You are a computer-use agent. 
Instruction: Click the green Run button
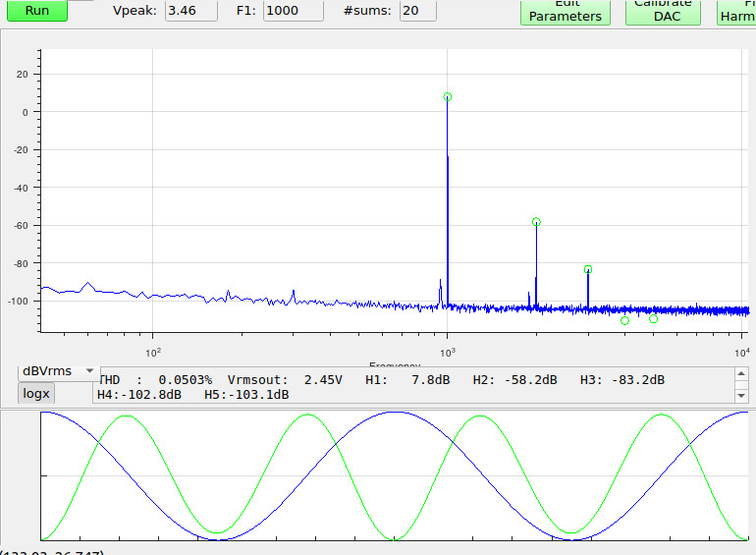[x=37, y=11]
